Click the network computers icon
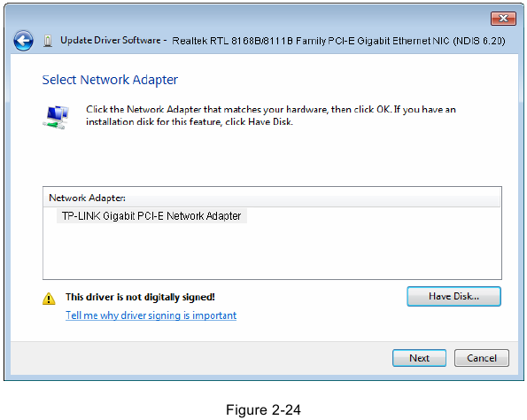The image size is (527, 420). [x=56, y=117]
